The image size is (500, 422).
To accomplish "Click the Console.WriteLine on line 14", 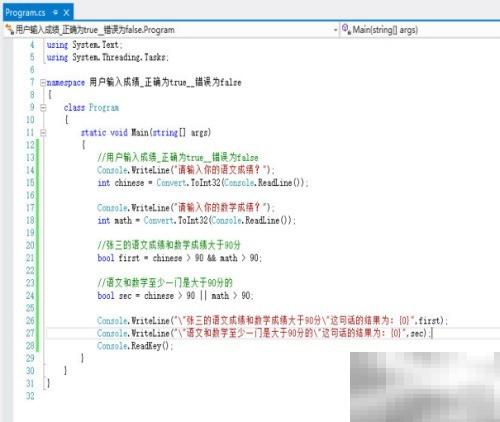I will point(186,170).
